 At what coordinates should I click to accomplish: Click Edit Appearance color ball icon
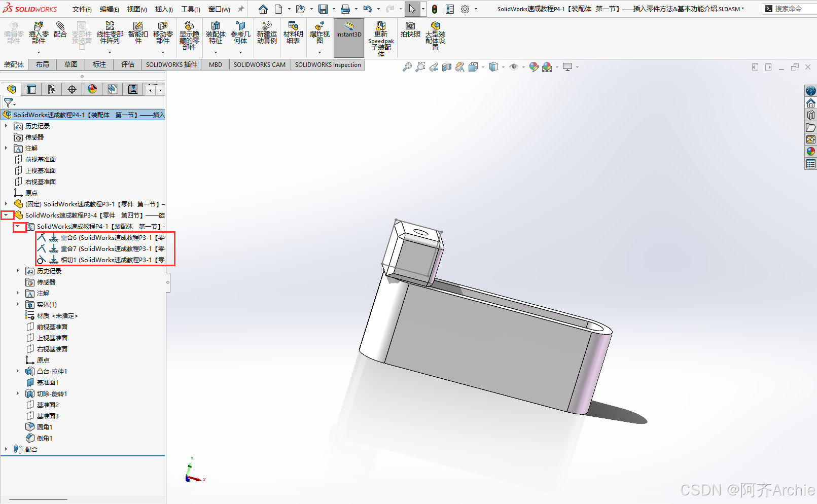coord(534,67)
